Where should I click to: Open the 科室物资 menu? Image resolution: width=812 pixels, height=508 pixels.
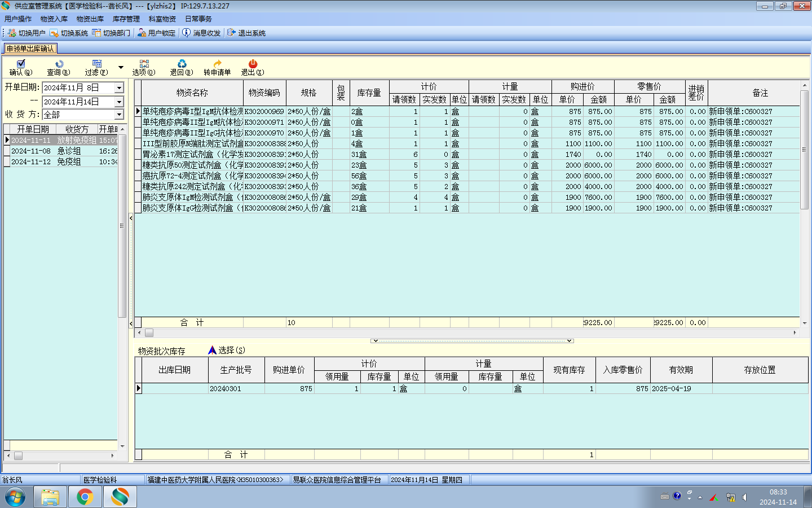point(162,19)
